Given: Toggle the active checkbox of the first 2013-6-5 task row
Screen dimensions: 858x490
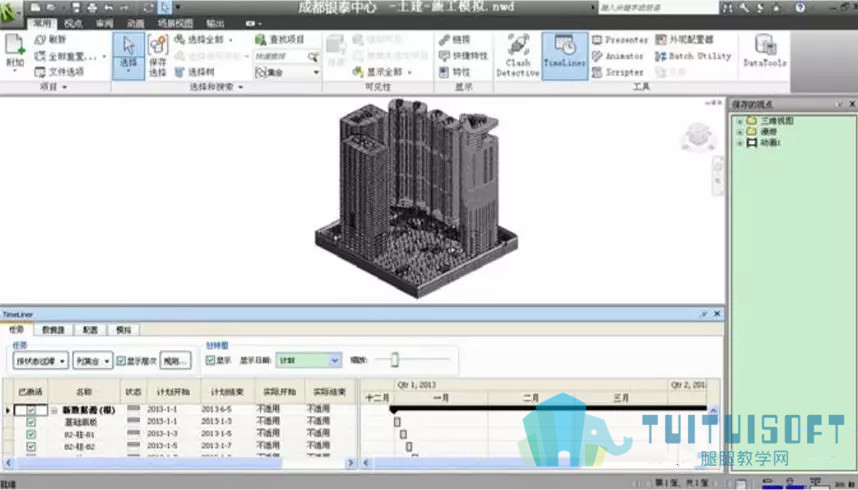Looking at the screenshot, I should pos(31,410).
